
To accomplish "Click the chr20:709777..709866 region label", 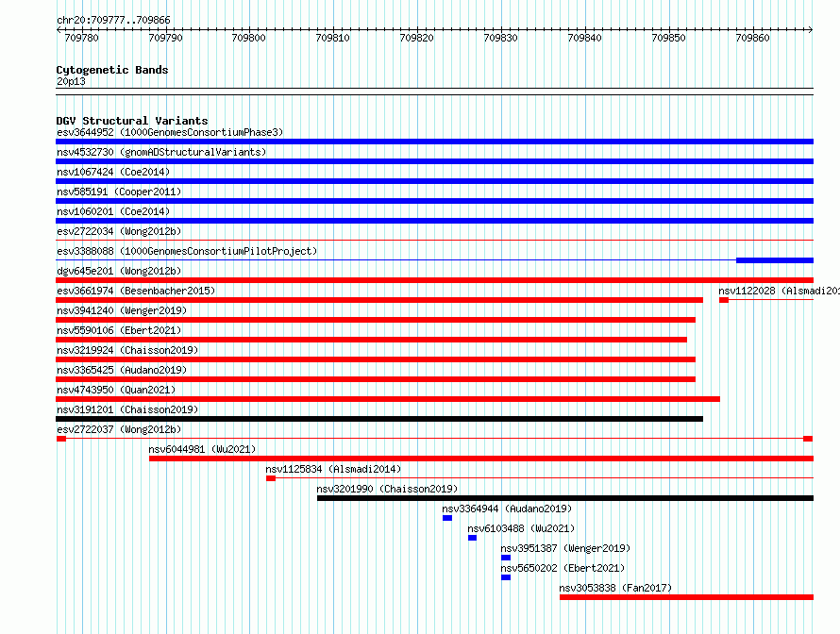I will [113, 20].
